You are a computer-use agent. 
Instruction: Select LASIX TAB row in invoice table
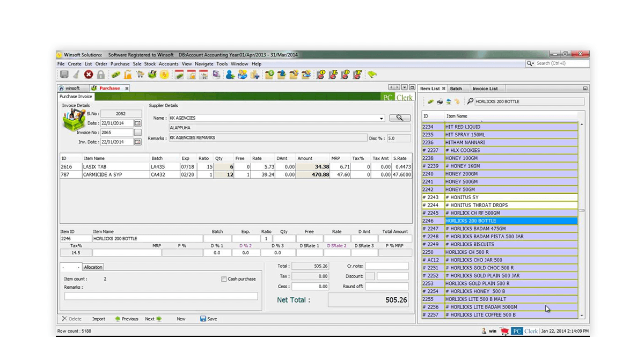237,167
